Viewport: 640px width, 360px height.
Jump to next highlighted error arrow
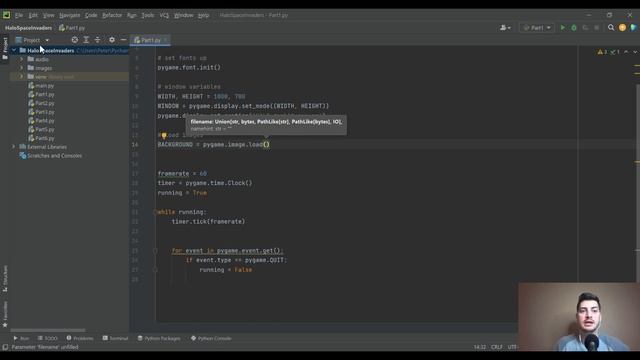(635, 52)
